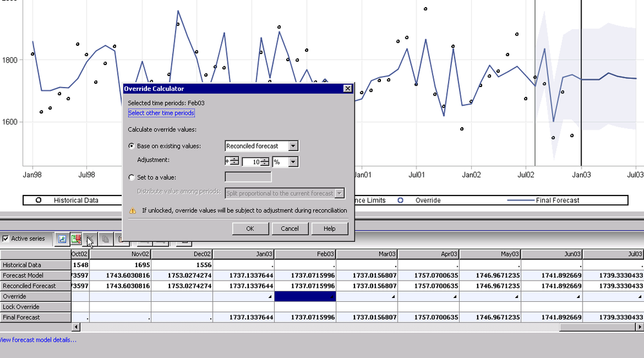Open Help for the Override Calculator
The width and height of the screenshot is (644, 358).
coord(329,228)
